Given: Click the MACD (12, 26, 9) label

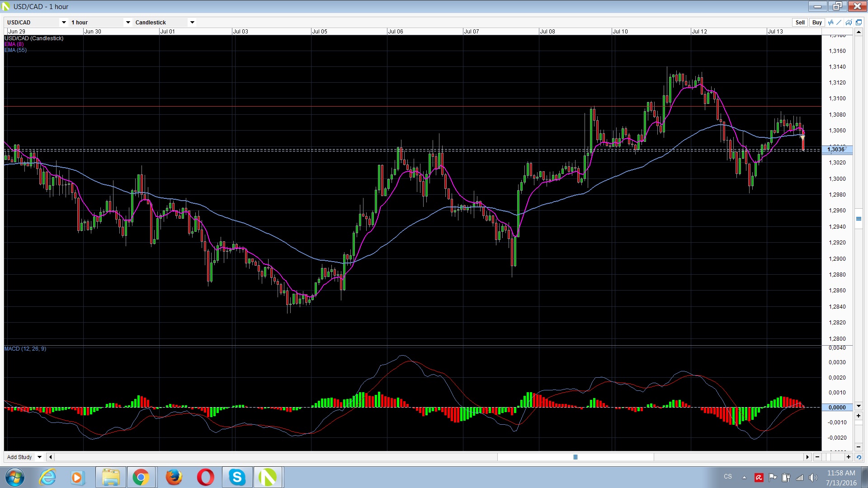Looking at the screenshot, I should click(x=25, y=349).
